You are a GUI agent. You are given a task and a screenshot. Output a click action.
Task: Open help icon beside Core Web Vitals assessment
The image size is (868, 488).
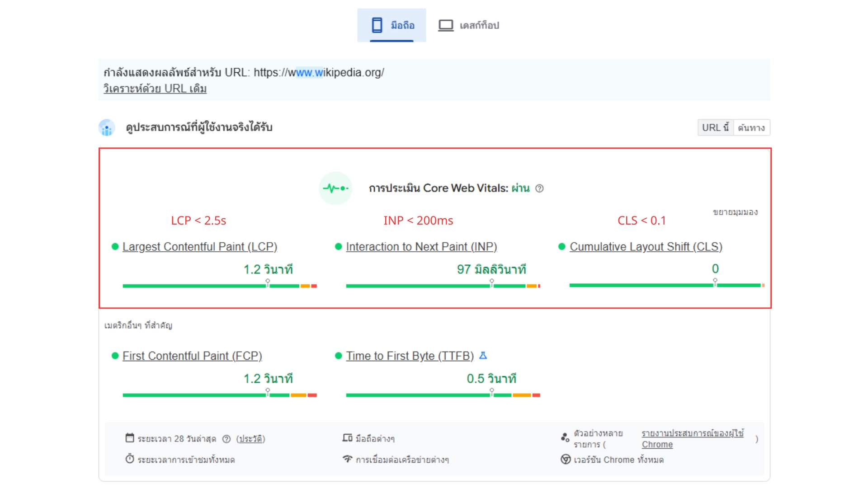click(539, 188)
